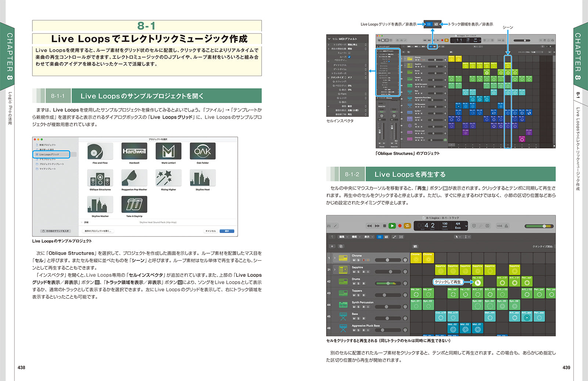
Task: Click the metronome icon in the 8-1-2 figure
Action: 506,226
